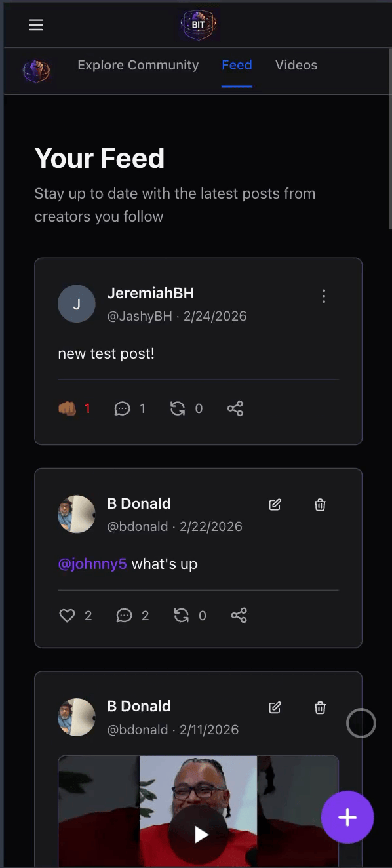Edit B Donald's 2/22/2026 post
This screenshot has width=392, height=868.
(x=275, y=504)
